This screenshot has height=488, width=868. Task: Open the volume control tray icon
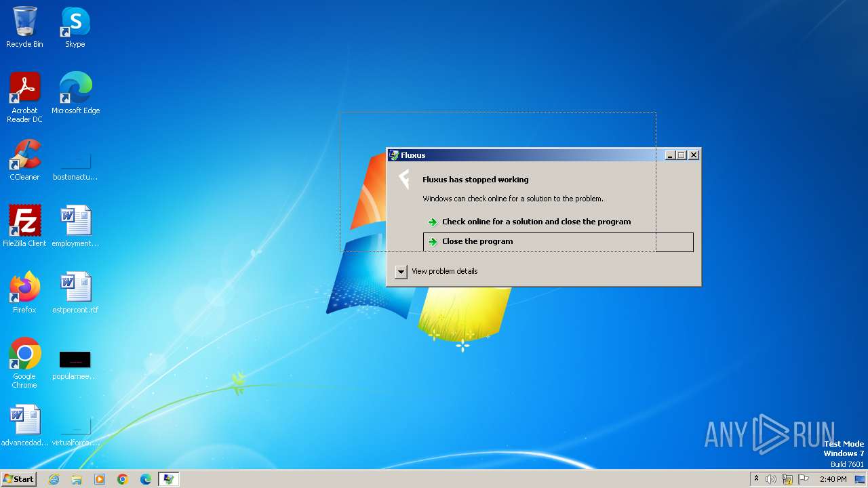[x=771, y=479]
